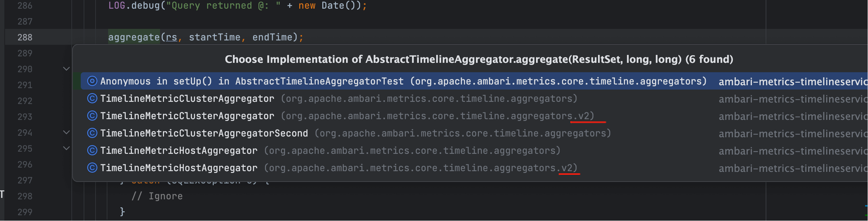This screenshot has width=868, height=221.
Task: Click the '// Ignore' comment
Action: click(x=157, y=196)
